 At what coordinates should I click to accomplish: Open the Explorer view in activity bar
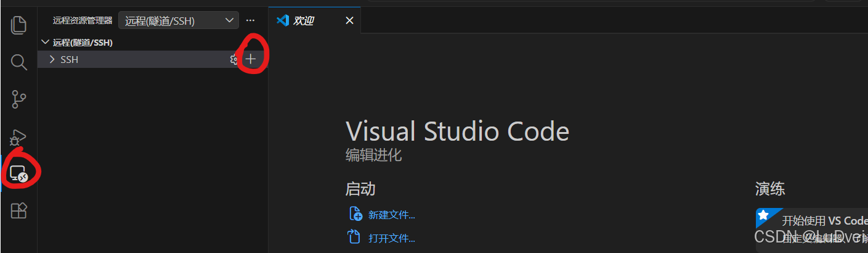coord(19,25)
